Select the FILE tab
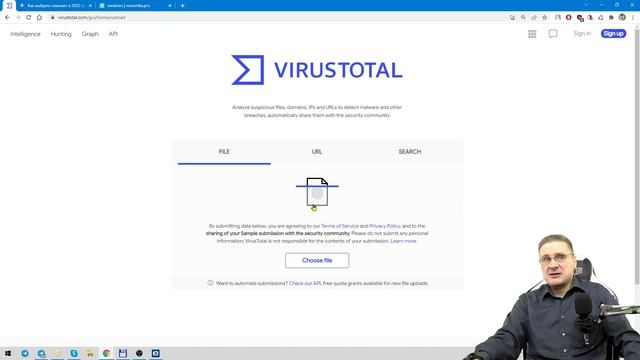 click(x=224, y=152)
